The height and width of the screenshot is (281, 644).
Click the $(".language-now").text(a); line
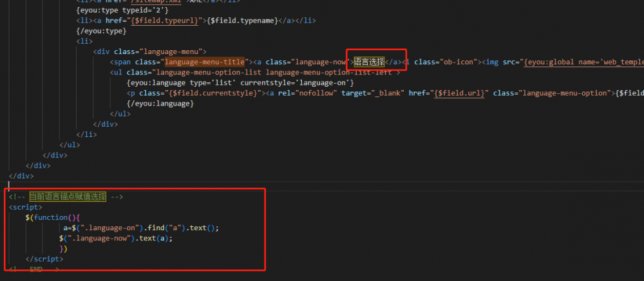(116, 239)
